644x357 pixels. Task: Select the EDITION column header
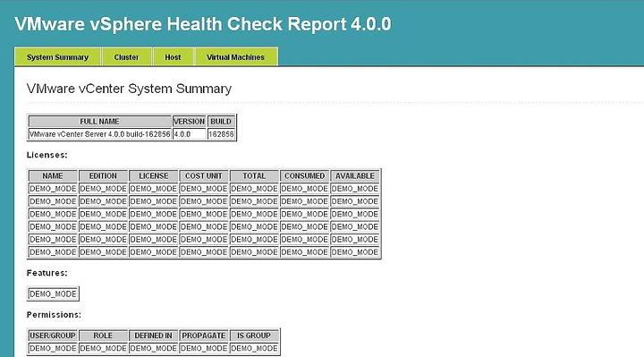pos(103,176)
